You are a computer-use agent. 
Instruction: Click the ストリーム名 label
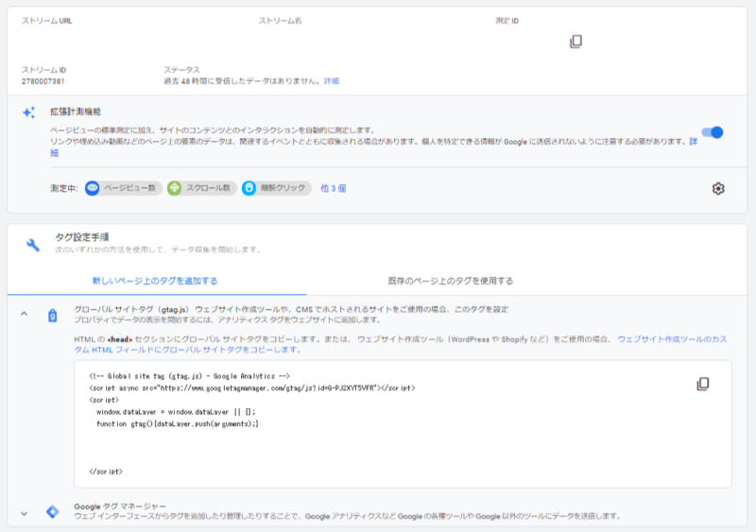tap(280, 21)
